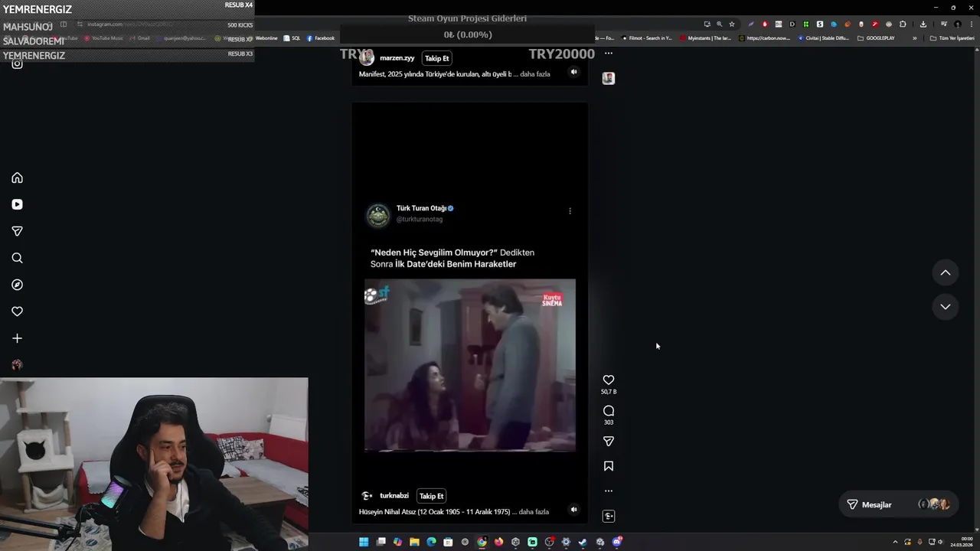This screenshot has width=980, height=551.
Task: Share the reel via paper-plane icon
Action: [609, 442]
